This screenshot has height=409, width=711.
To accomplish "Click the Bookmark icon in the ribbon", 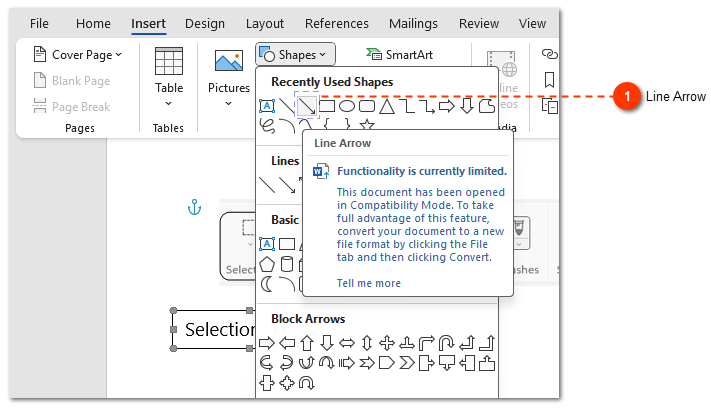I will [x=549, y=80].
